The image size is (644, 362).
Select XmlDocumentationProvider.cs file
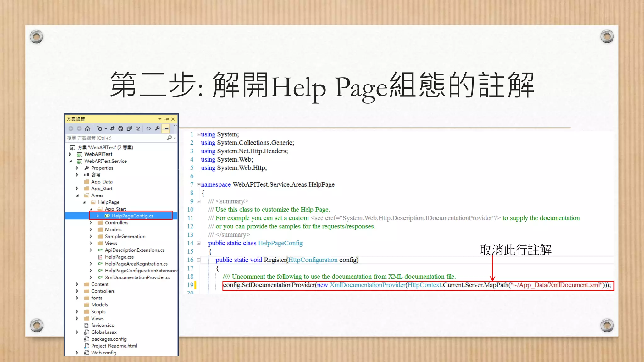[x=137, y=277]
